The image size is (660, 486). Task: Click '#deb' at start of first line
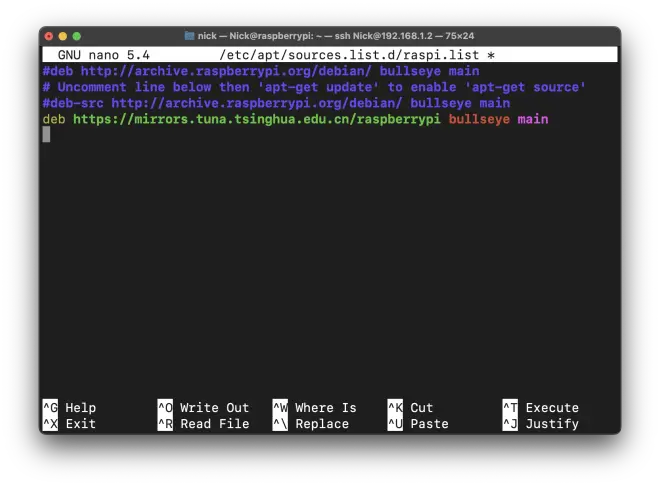click(x=58, y=71)
